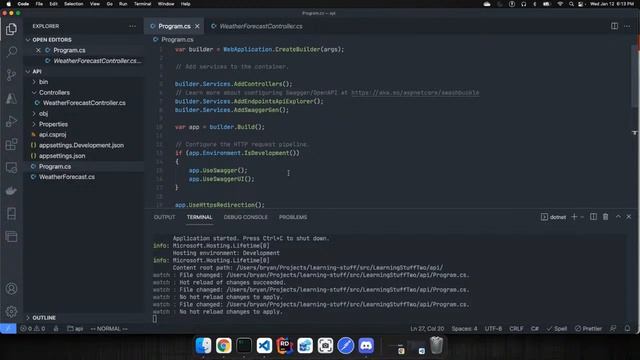Maximize the terminal panel size
The width and height of the screenshot is (640, 360).
point(618,217)
